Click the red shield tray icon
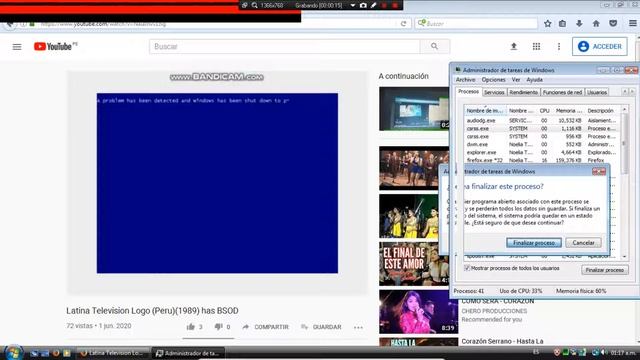This screenshot has width=640, height=360. click(557, 352)
